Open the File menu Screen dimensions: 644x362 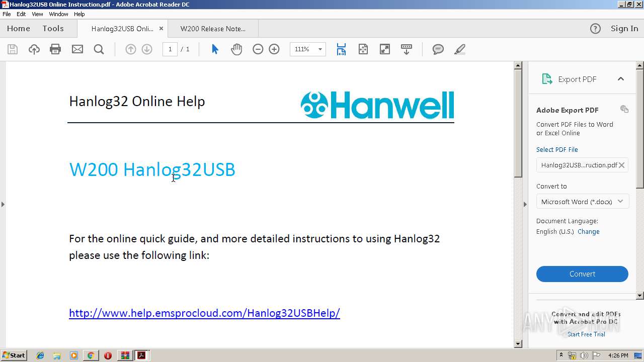(x=7, y=14)
